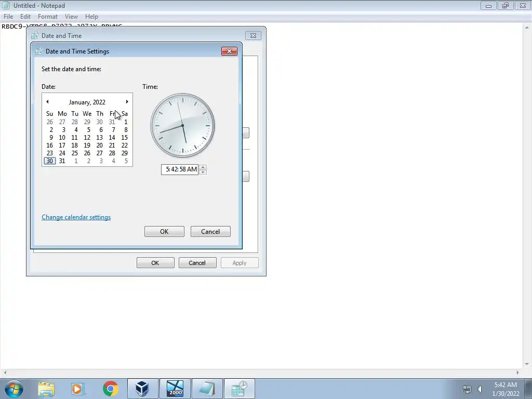Viewport: 532px width, 399px height.
Task: Switch to the 2000 app taskbar item
Action: [x=175, y=389]
